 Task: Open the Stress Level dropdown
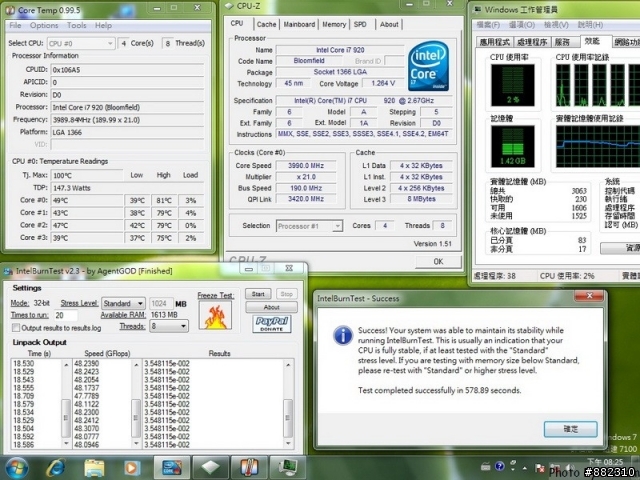[x=123, y=303]
